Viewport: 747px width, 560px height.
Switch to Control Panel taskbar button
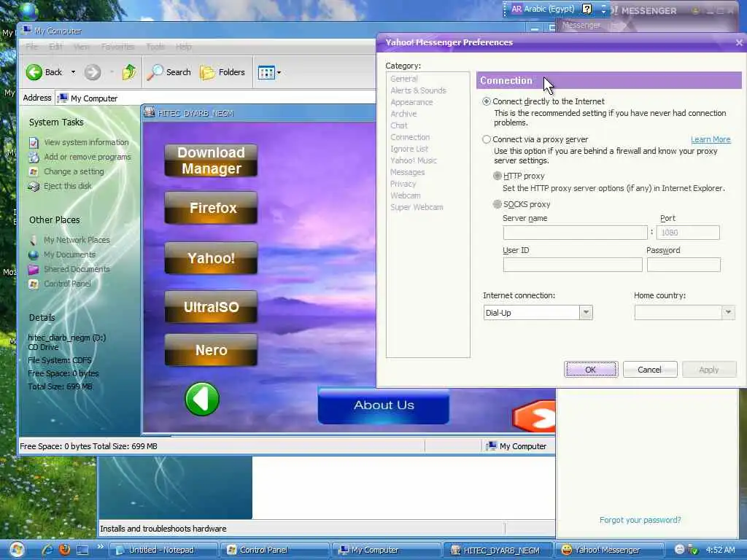(x=275, y=550)
